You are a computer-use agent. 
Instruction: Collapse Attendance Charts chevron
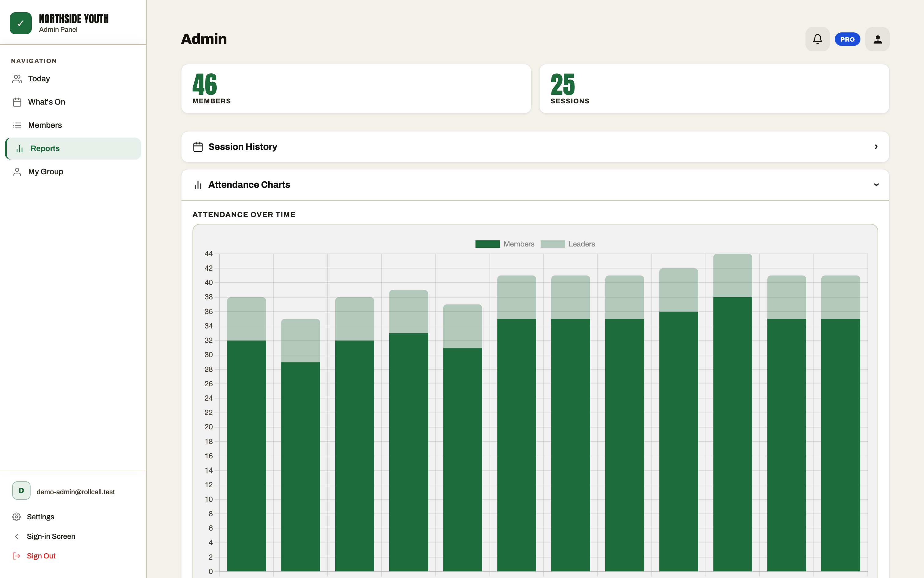click(x=876, y=185)
